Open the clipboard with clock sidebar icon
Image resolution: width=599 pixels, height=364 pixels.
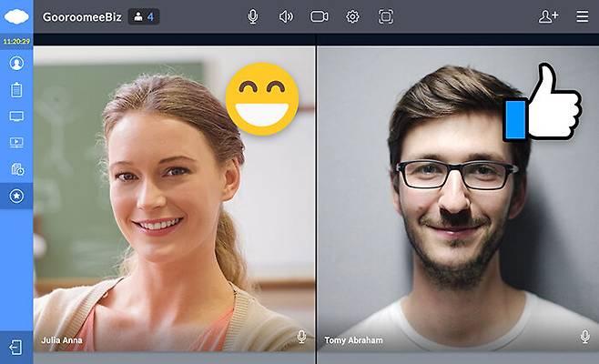point(16,169)
